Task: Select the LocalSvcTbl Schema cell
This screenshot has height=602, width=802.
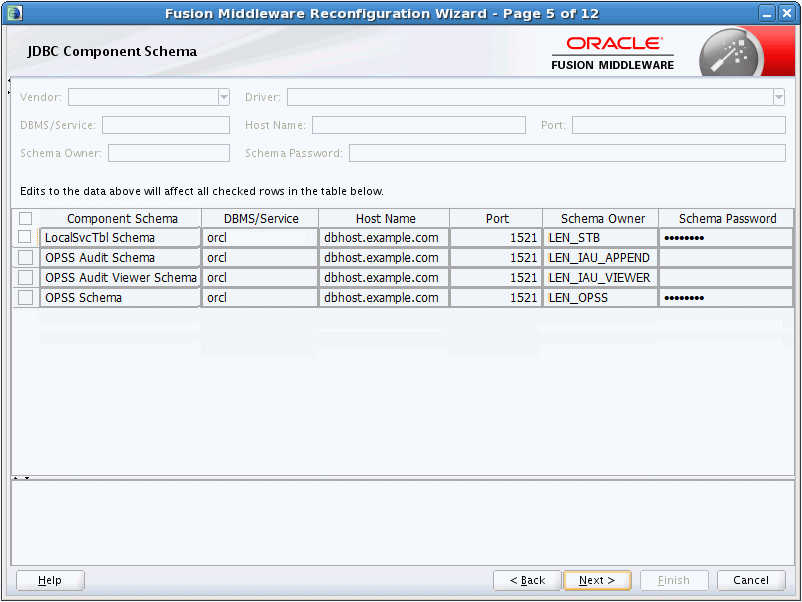Action: [x=120, y=237]
